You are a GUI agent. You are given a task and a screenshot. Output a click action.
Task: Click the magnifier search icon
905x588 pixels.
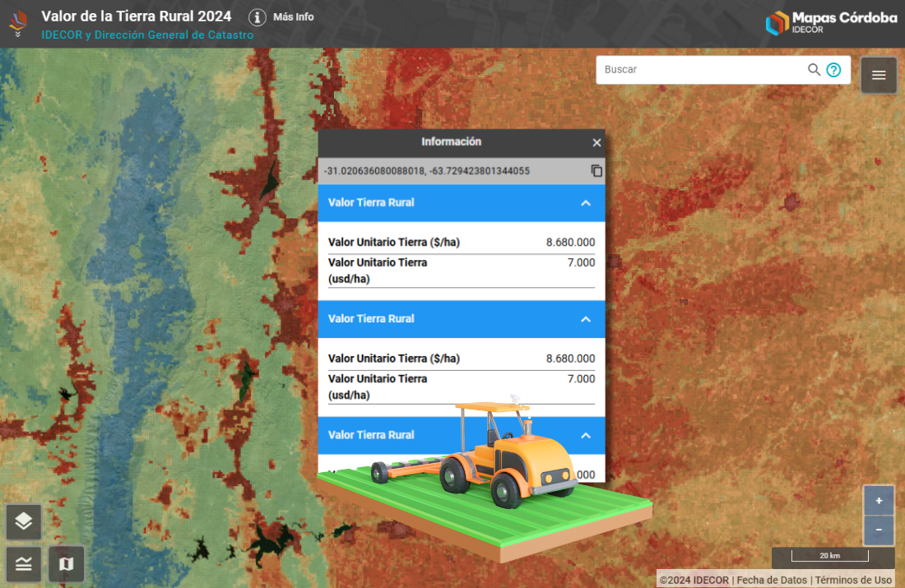[x=814, y=70]
